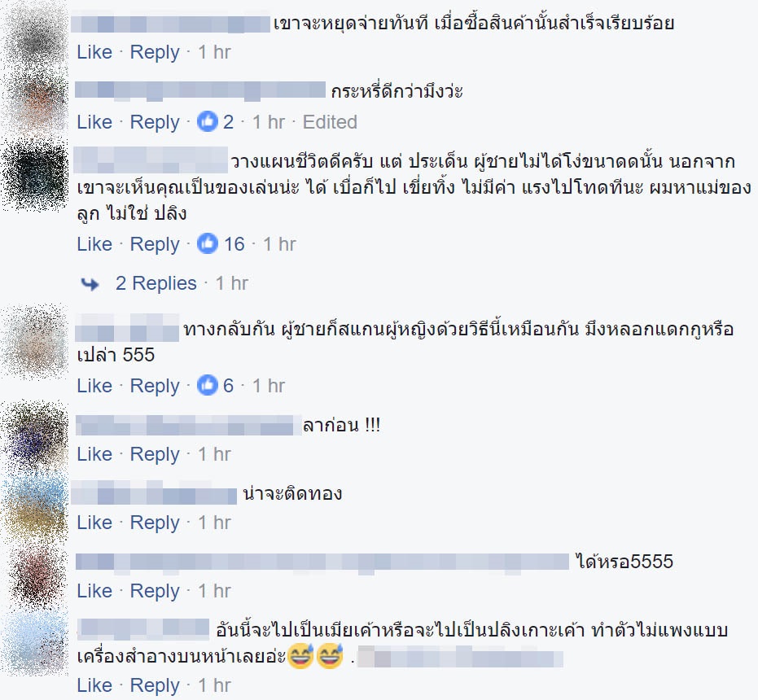This screenshot has width=758, height=700.
Task: Open the dark avatar on the 16-likes comment
Action: pos(35,174)
